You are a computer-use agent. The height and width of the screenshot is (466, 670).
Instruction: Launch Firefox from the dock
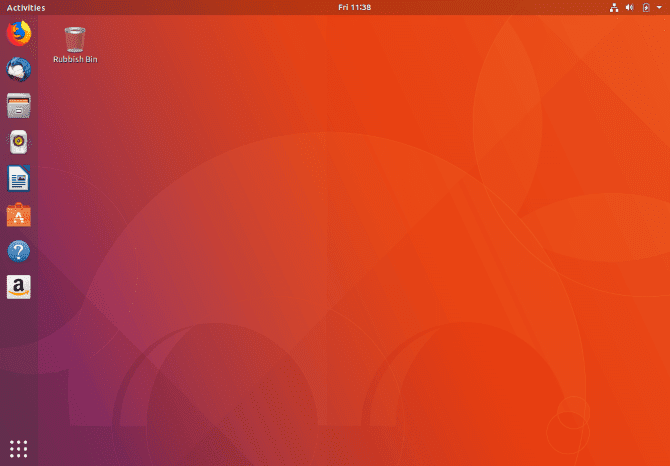(19, 33)
